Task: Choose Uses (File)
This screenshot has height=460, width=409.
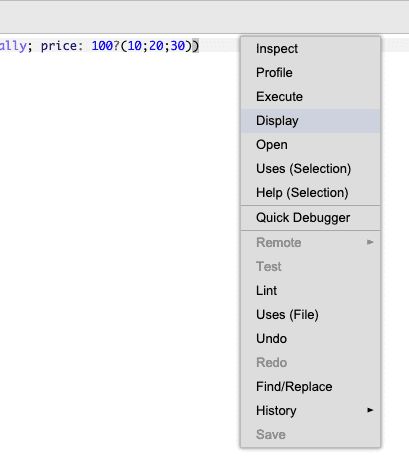Action: (x=310, y=315)
